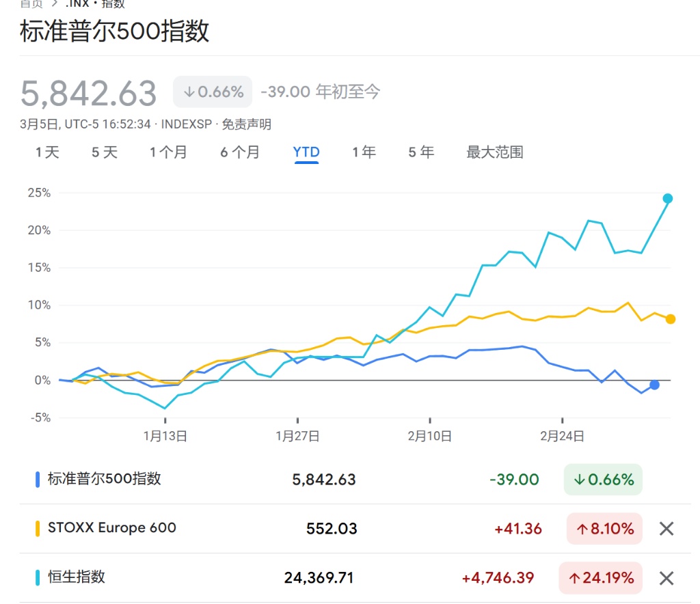This screenshot has width=700, height=604.
Task: Remove 恒生指数 from the comparison
Action: tap(667, 578)
